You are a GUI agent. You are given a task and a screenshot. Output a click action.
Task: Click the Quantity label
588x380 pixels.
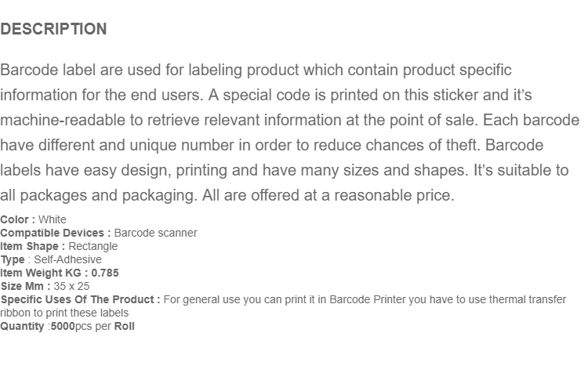(x=22, y=327)
